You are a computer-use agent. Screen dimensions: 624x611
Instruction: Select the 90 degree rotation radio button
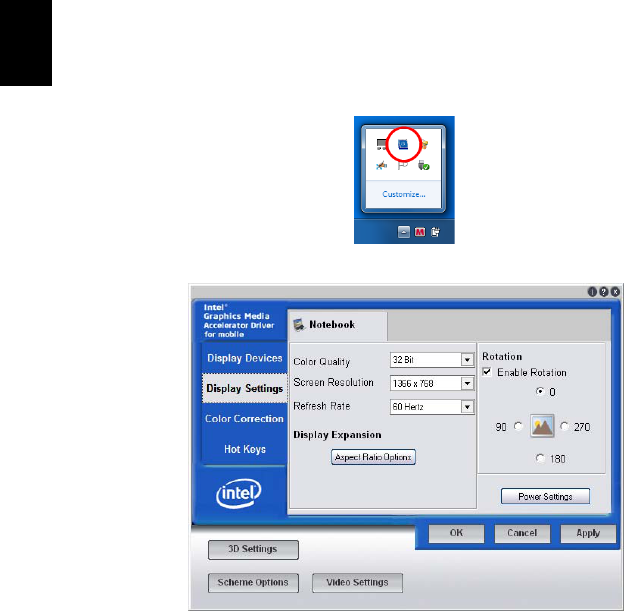click(518, 426)
